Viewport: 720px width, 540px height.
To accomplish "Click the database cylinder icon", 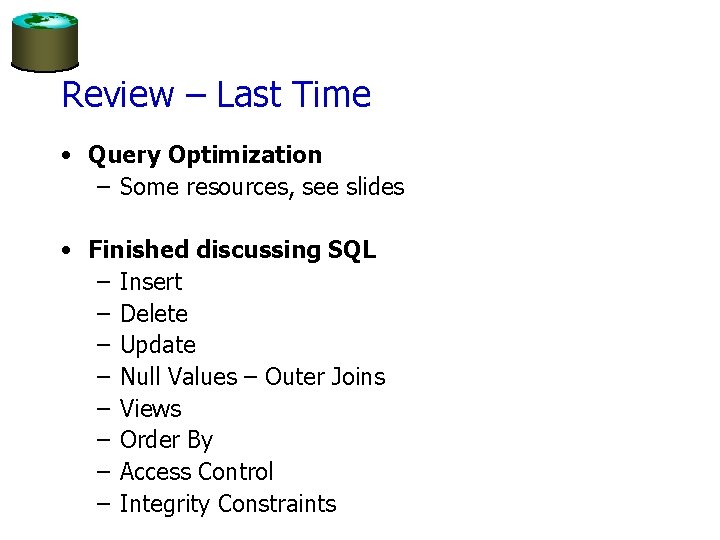I will (x=45, y=41).
